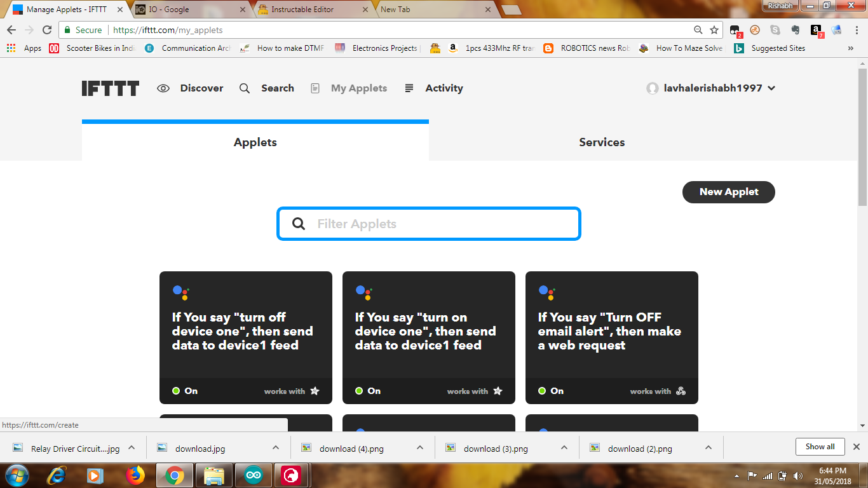Screen dimensions: 868x488
Task: Select the Manage Applets - IFTTT browser tab
Action: click(x=67, y=10)
